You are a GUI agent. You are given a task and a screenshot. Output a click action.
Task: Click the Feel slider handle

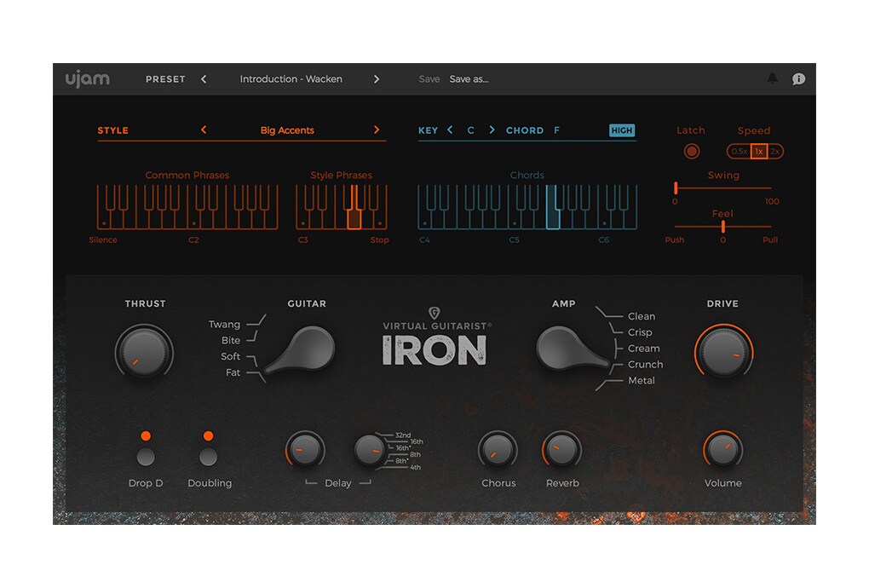coord(722,226)
